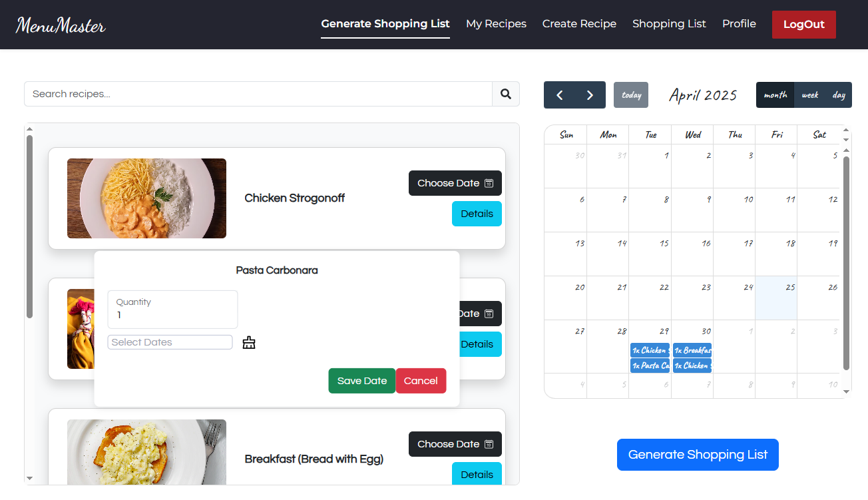Viewport: 868px width, 500px height.
Task: Click the April 20 calendar date cell
Action: click(566, 298)
